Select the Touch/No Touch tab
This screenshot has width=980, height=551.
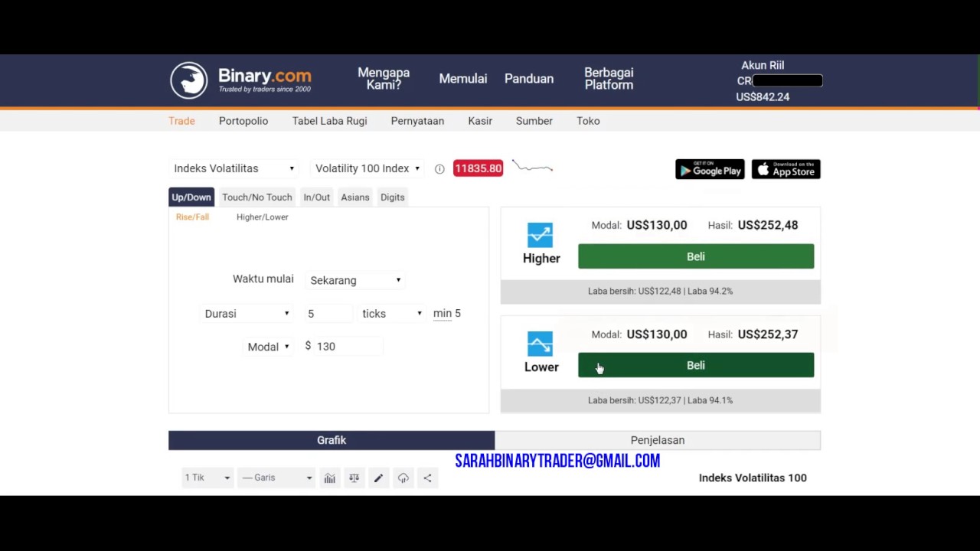coord(257,197)
